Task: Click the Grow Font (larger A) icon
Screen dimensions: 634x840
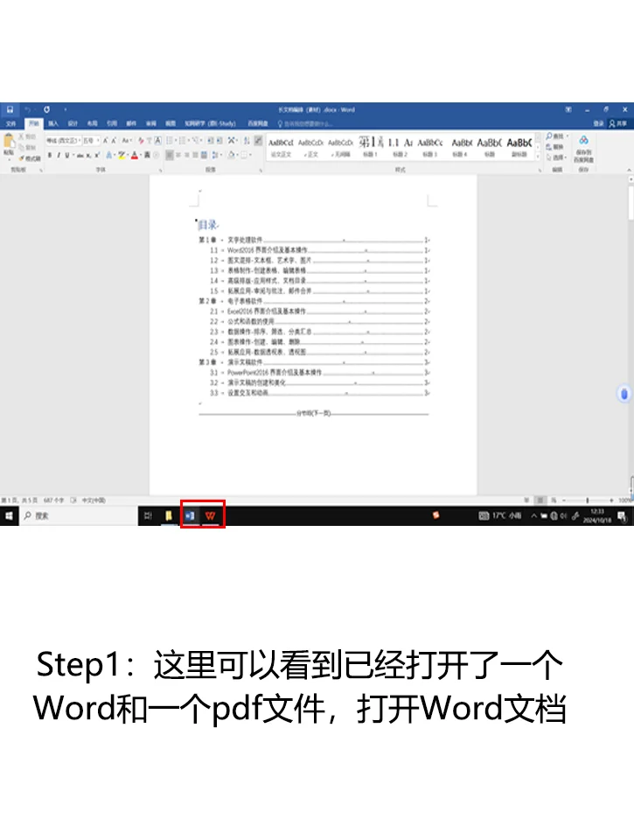Action: [x=106, y=140]
